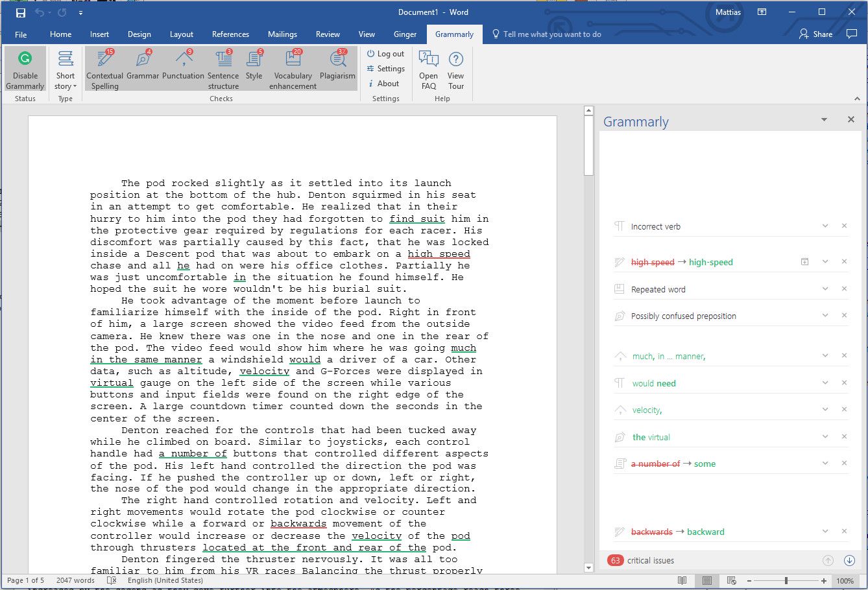The width and height of the screenshot is (868, 590).
Task: Log out of Grammarly
Action: point(385,54)
